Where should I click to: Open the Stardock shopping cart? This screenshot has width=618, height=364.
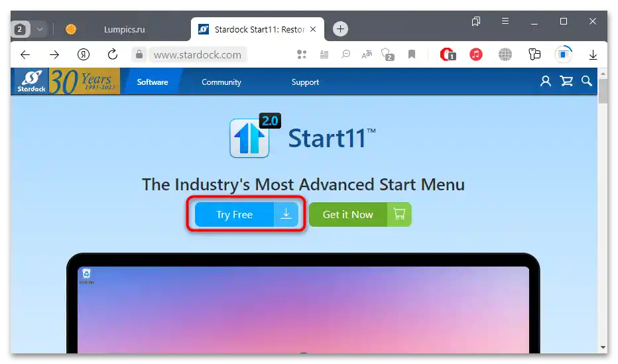[x=566, y=81]
